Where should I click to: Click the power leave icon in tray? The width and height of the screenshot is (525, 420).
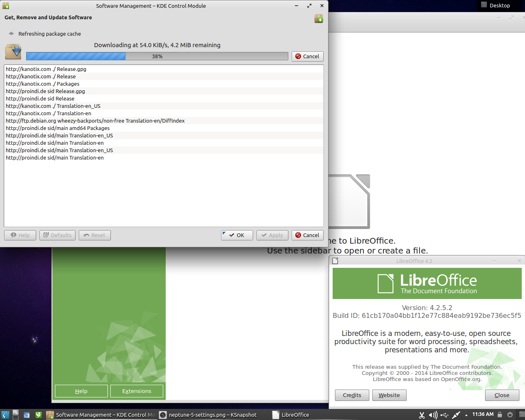point(510,415)
